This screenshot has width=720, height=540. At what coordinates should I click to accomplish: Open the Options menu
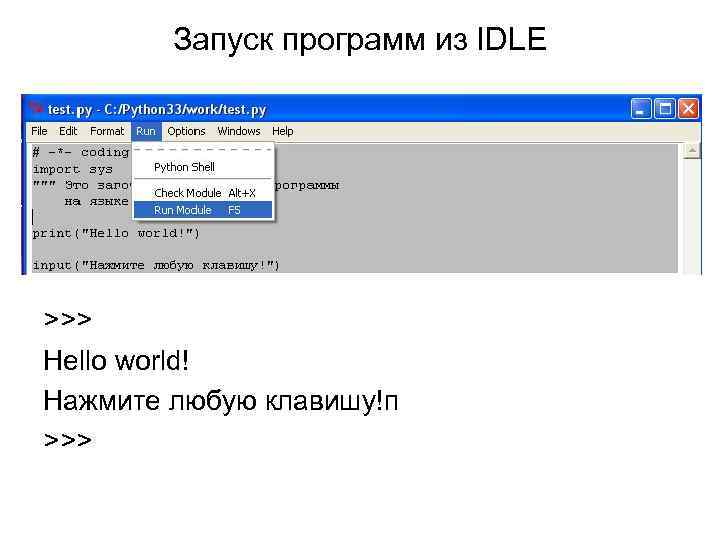pyautogui.click(x=186, y=131)
